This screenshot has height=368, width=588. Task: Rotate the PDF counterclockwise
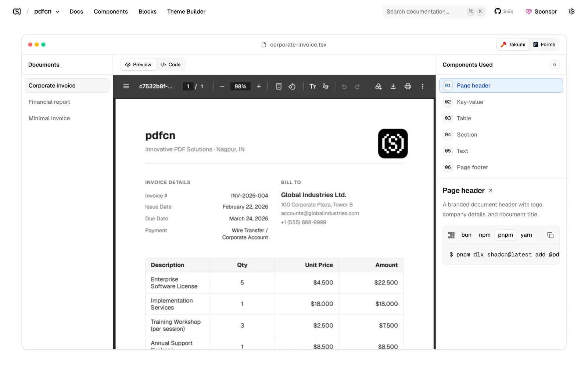pyautogui.click(x=292, y=86)
